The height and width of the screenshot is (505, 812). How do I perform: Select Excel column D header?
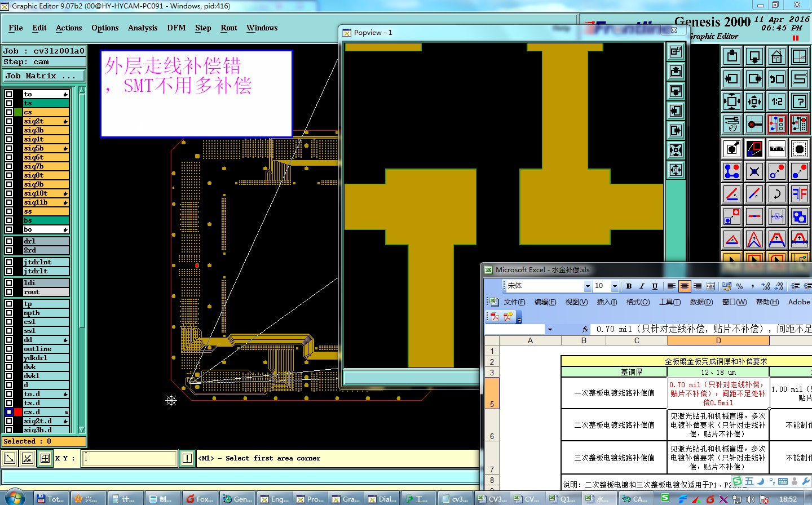(x=718, y=340)
